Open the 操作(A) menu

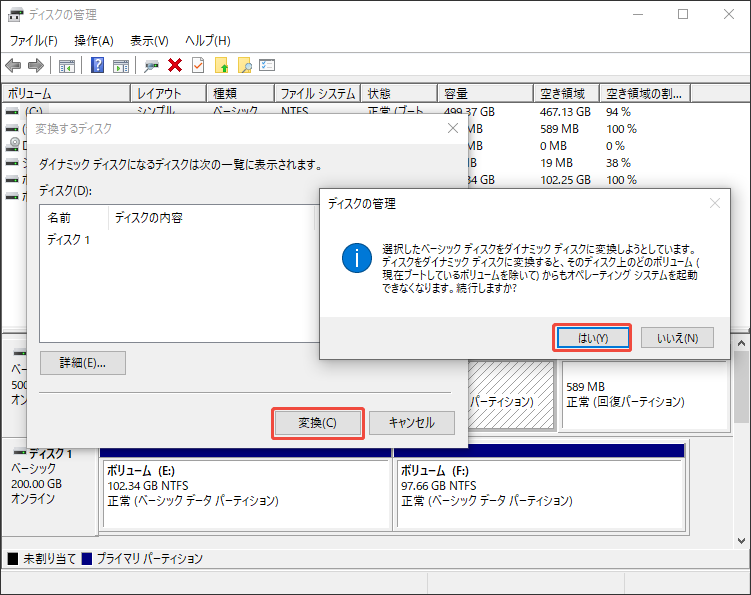(94, 41)
